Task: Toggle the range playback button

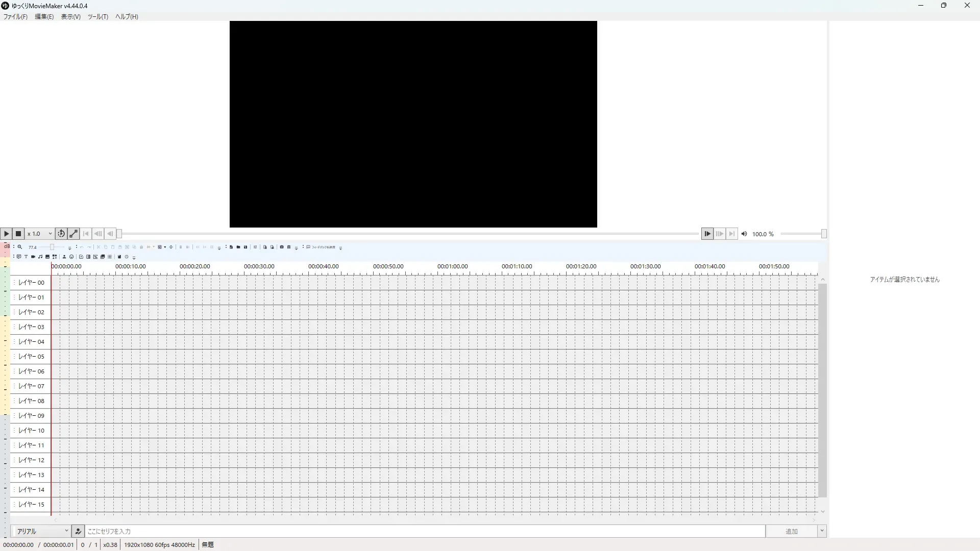Action: point(73,234)
